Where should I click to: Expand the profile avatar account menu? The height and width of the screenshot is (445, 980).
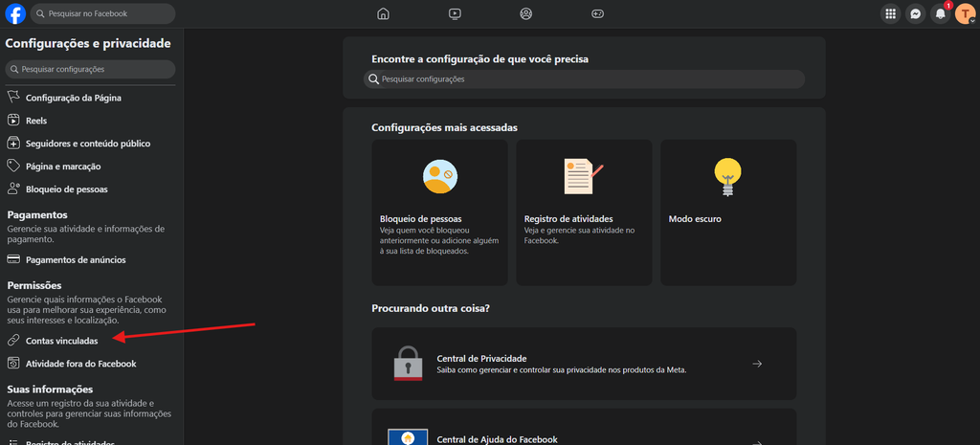tap(965, 13)
